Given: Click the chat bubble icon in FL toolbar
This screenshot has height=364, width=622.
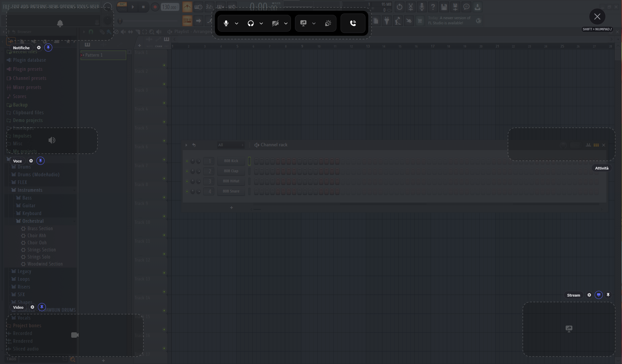Looking at the screenshot, I should point(466,7).
